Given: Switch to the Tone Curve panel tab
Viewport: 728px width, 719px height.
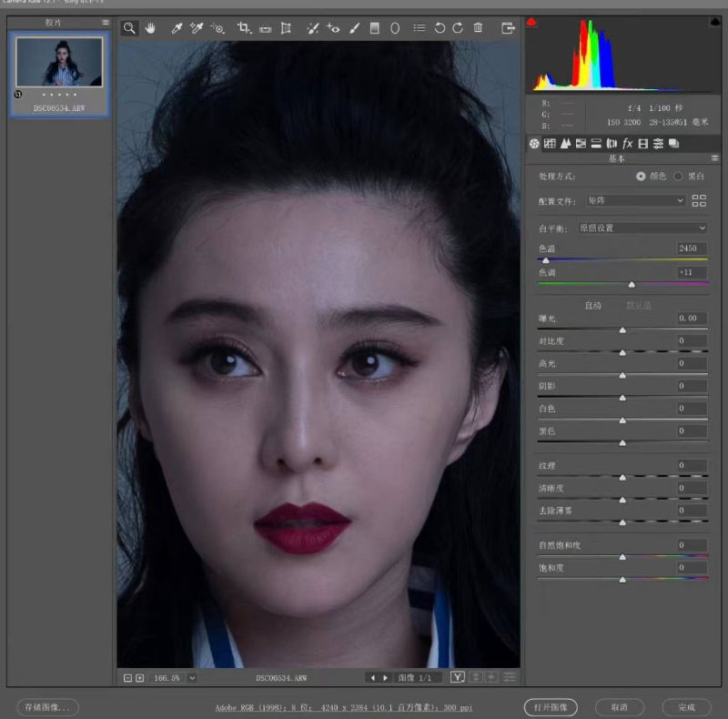Looking at the screenshot, I should (550, 143).
